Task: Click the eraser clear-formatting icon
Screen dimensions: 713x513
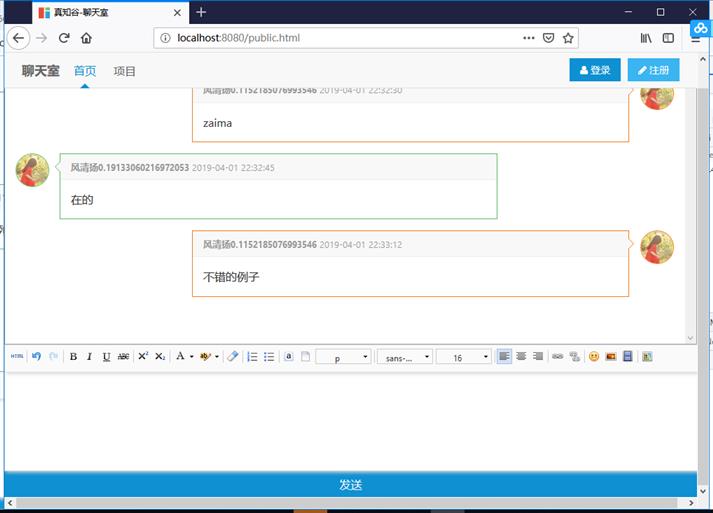Action: coord(232,356)
